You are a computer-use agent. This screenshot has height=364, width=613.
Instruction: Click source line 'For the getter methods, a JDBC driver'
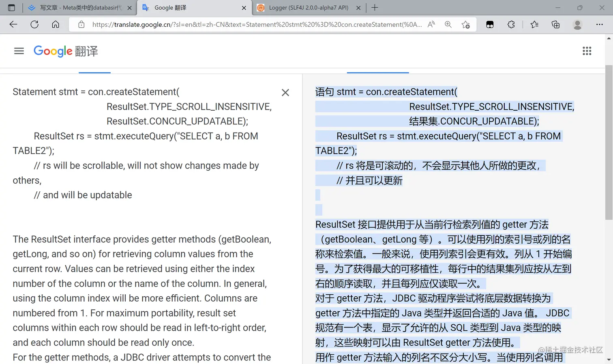click(142, 358)
